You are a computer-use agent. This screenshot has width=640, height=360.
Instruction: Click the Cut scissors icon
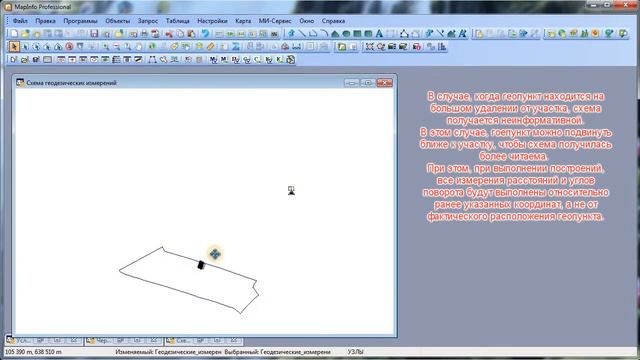(x=169, y=34)
